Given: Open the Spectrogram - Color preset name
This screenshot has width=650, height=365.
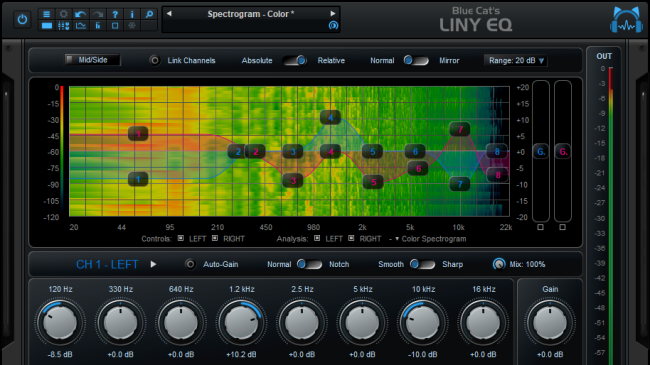Looking at the screenshot, I should click(x=251, y=14).
